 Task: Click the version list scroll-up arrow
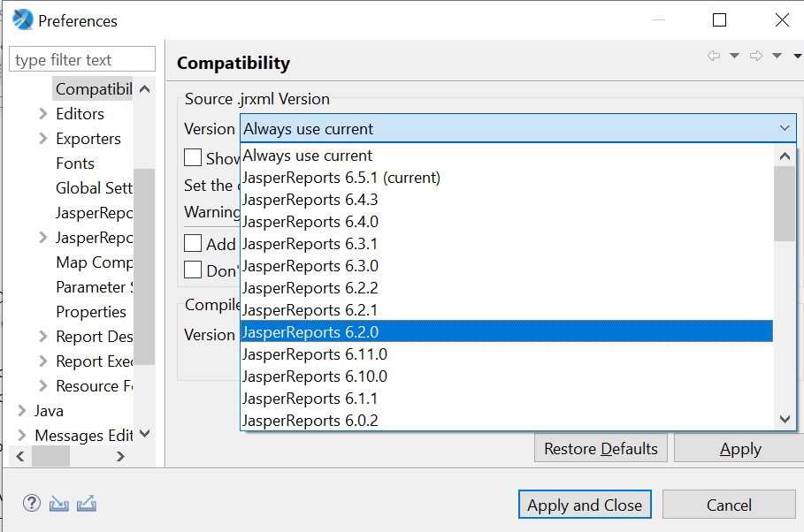click(785, 156)
